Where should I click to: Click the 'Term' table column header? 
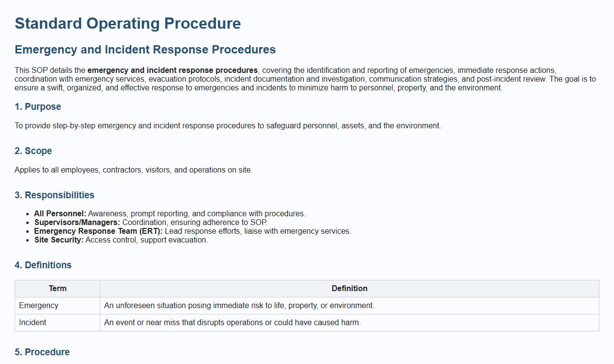tap(57, 289)
